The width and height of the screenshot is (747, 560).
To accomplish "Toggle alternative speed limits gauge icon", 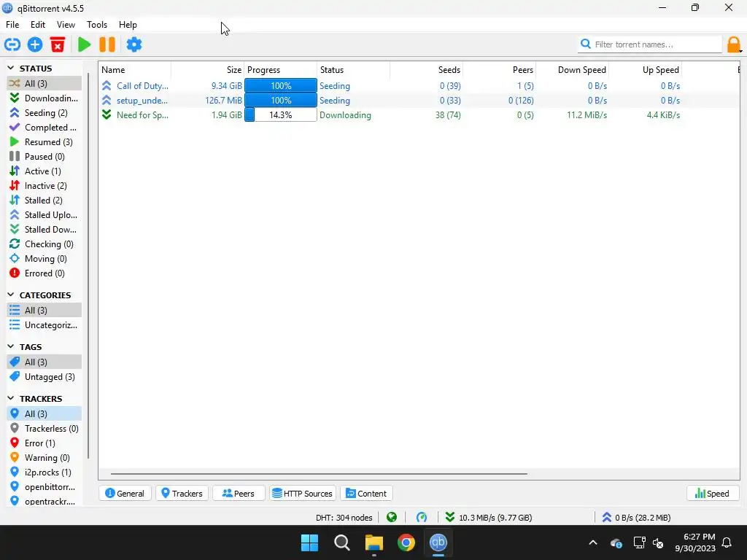I will (x=422, y=517).
